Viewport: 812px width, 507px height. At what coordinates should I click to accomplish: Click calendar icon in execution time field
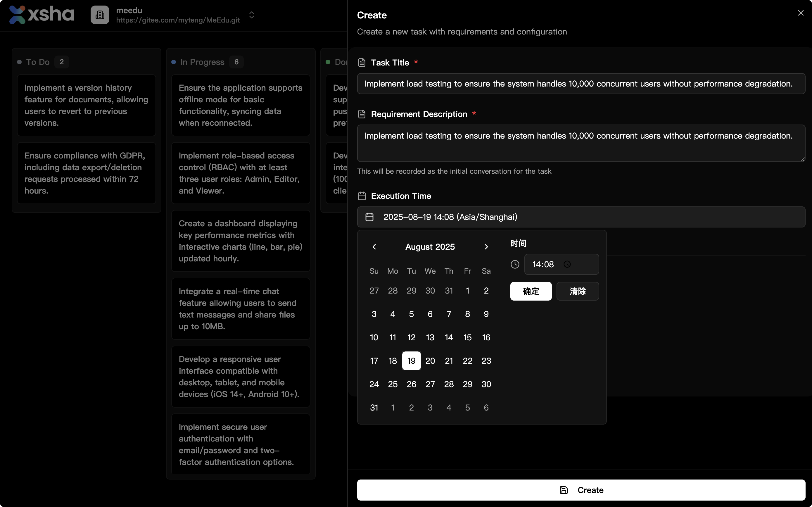tap(369, 217)
